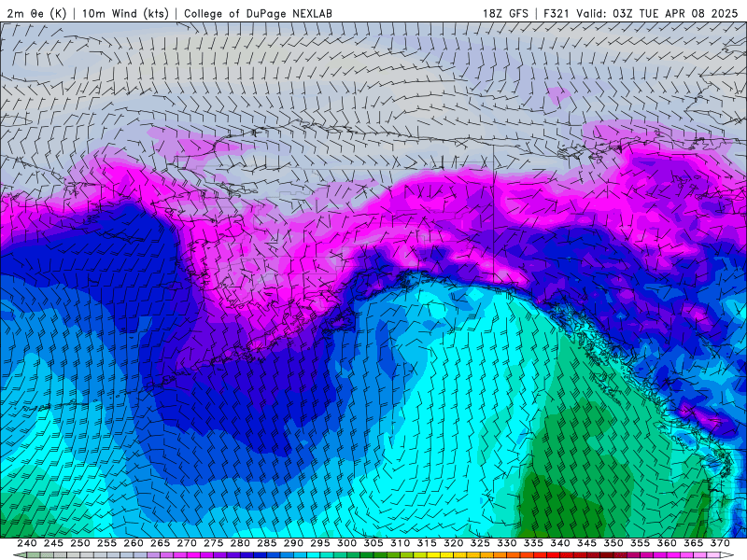Click the 315 value on color scale

pos(427,543)
